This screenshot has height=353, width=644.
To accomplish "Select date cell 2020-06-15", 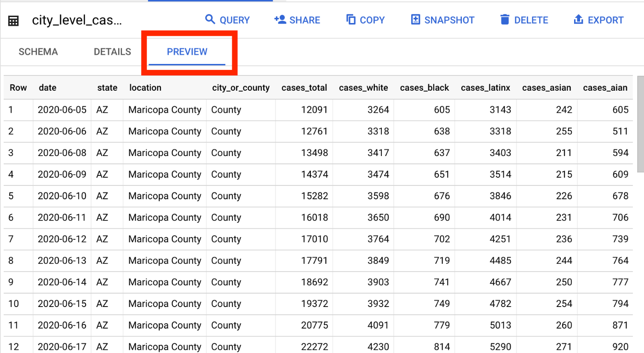I will (x=62, y=304).
